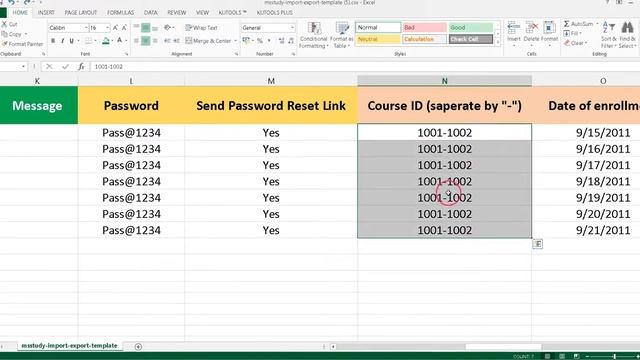Viewport: 640px width, 360px height.
Task: Click the Decrease Font Size icon
Action: point(124,28)
